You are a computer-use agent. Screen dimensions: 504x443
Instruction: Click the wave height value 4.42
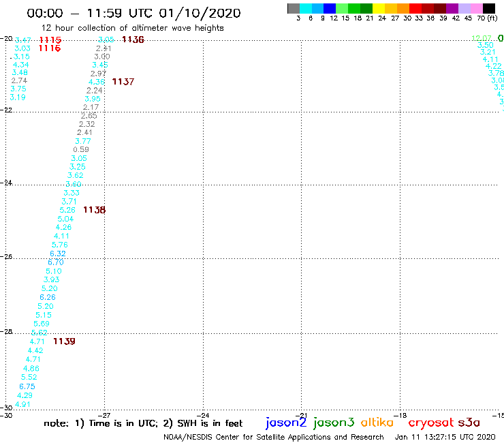(35, 350)
